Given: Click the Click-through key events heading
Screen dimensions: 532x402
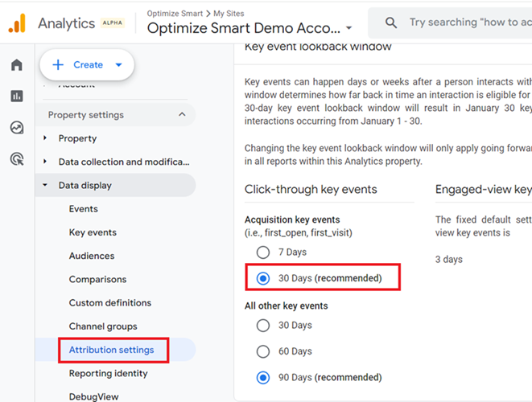Looking at the screenshot, I should (311, 189).
